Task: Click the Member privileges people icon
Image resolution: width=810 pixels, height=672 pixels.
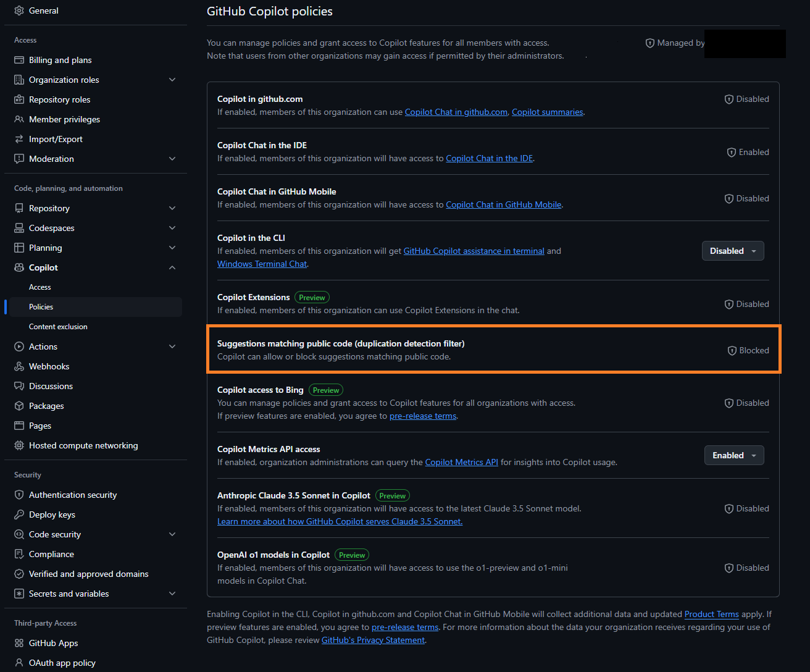Action: click(x=19, y=119)
